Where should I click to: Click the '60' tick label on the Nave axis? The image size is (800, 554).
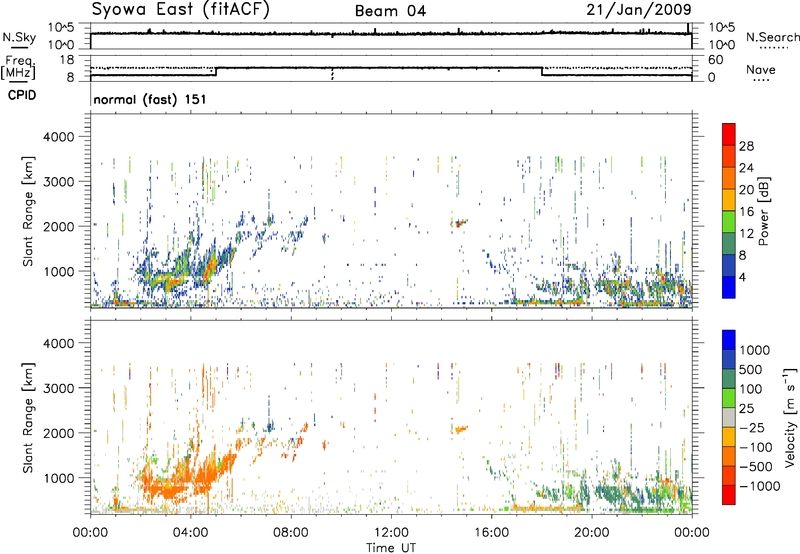pyautogui.click(x=715, y=60)
